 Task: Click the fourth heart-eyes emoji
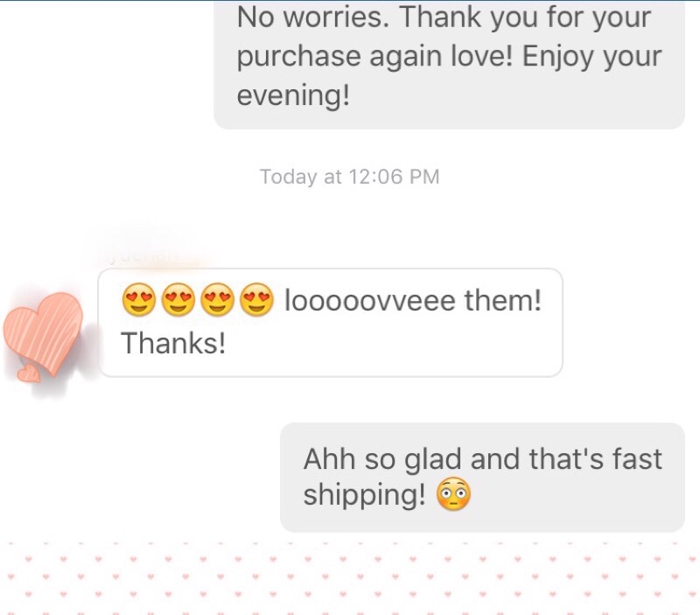[x=256, y=300]
